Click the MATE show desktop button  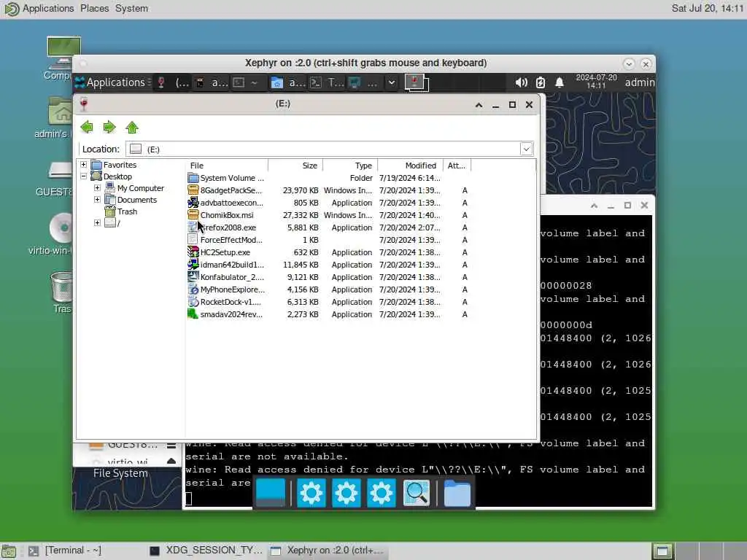click(9, 551)
